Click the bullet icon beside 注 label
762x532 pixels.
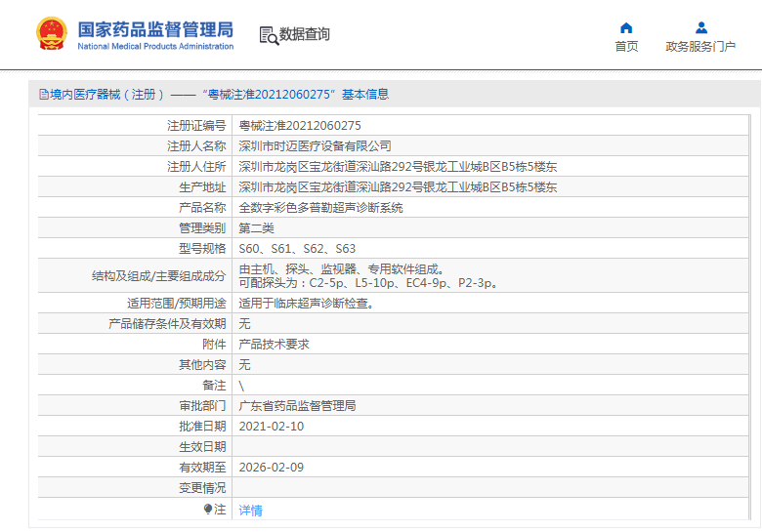pyautogui.click(x=208, y=510)
